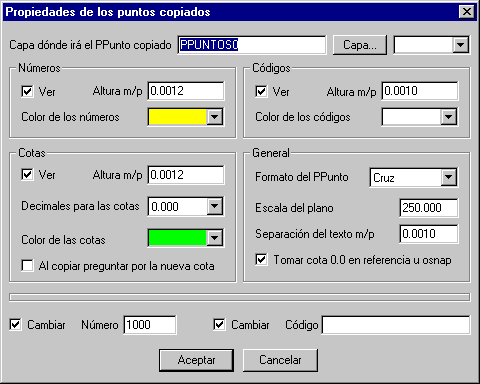Click Altura m/p field in Cotas group
This screenshot has height=384, width=480.
coord(186,175)
